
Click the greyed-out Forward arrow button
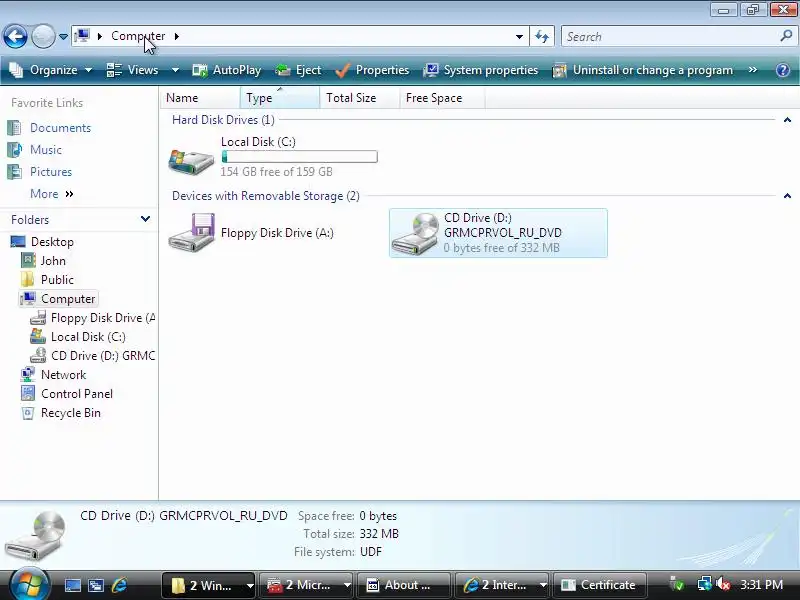click(43, 36)
